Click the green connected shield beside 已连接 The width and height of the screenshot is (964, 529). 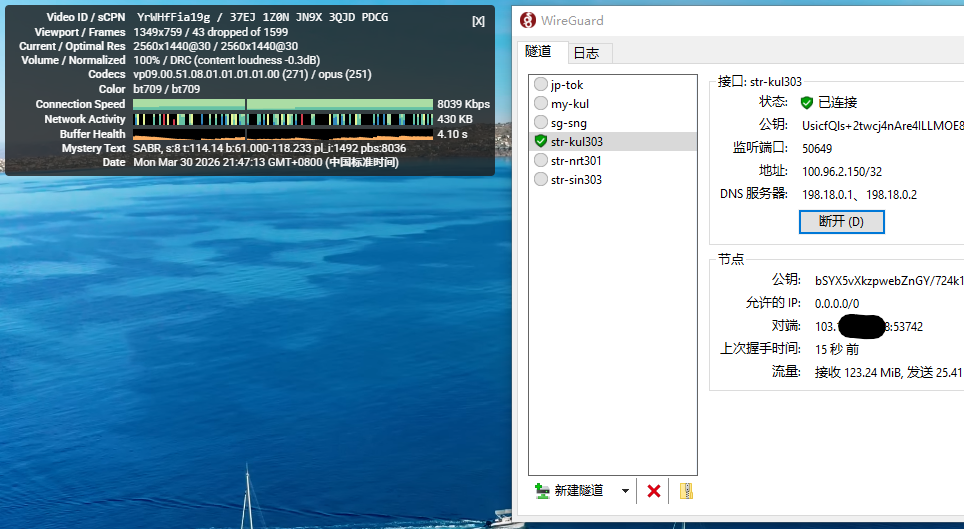[807, 103]
